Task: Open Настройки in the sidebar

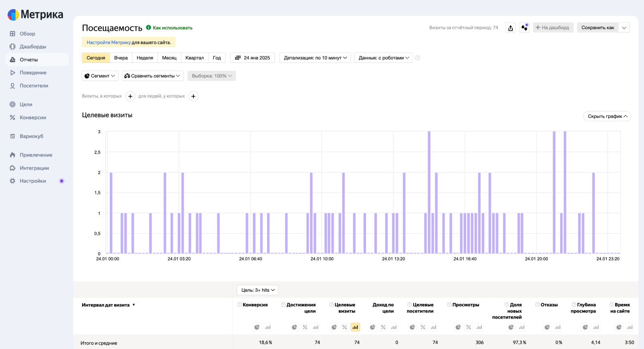Action: 33,181
